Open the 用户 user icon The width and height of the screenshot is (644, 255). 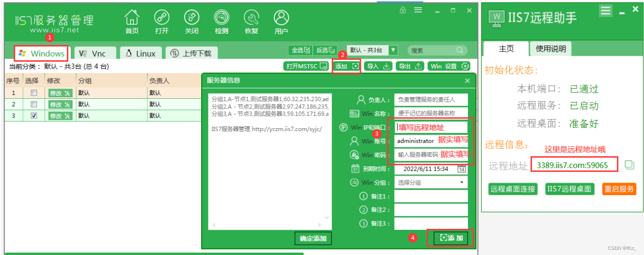[281, 18]
